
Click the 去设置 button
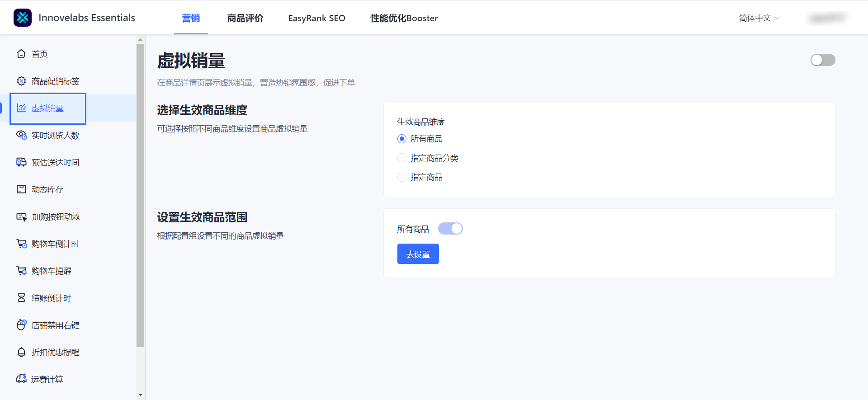point(418,254)
